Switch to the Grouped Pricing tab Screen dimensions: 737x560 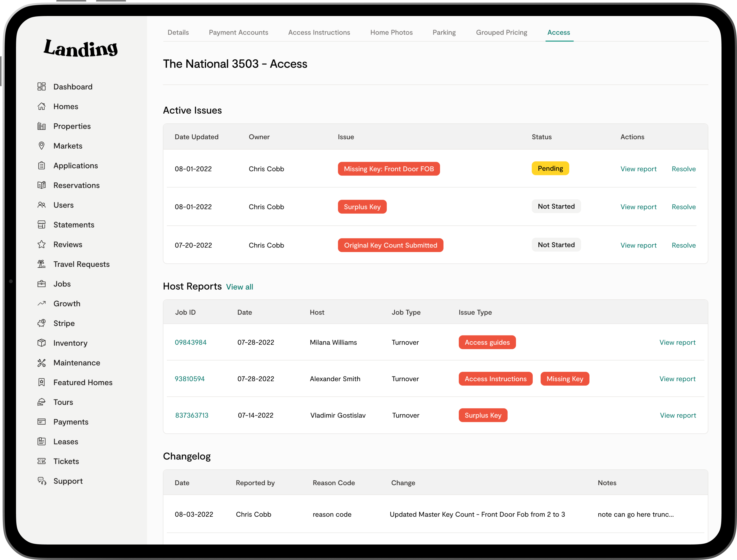pos(501,32)
